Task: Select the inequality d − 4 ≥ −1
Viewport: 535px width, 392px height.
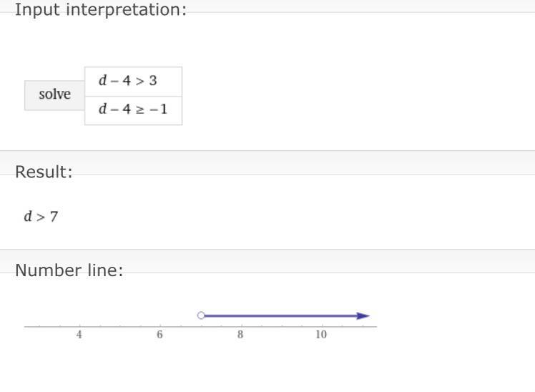Action: (133, 109)
